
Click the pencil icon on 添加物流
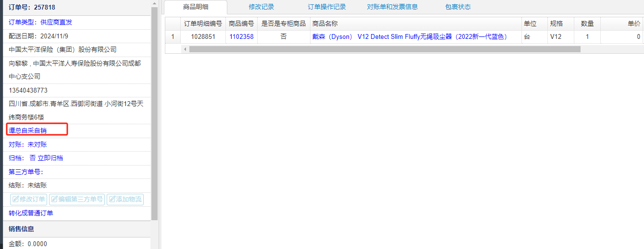112,200
